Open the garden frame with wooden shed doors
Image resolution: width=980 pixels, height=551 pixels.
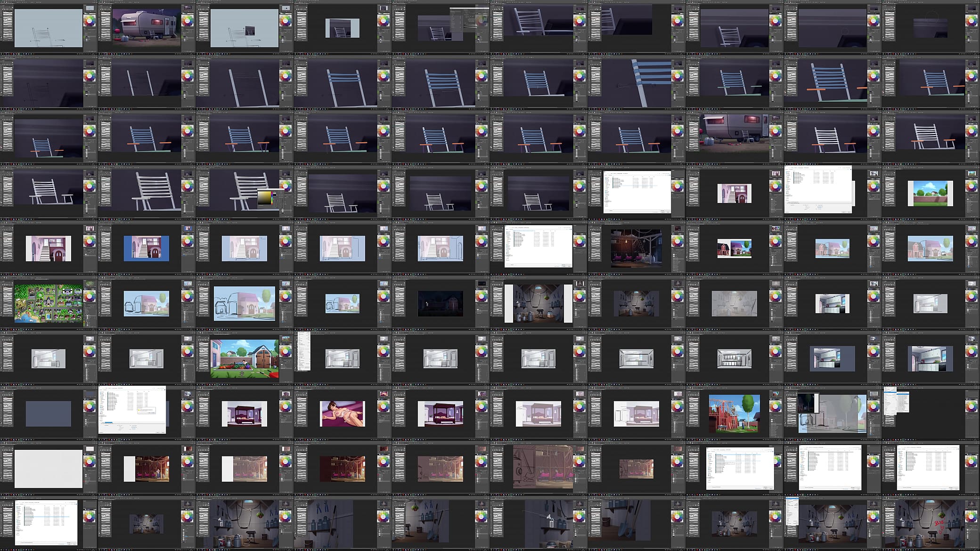[245, 358]
